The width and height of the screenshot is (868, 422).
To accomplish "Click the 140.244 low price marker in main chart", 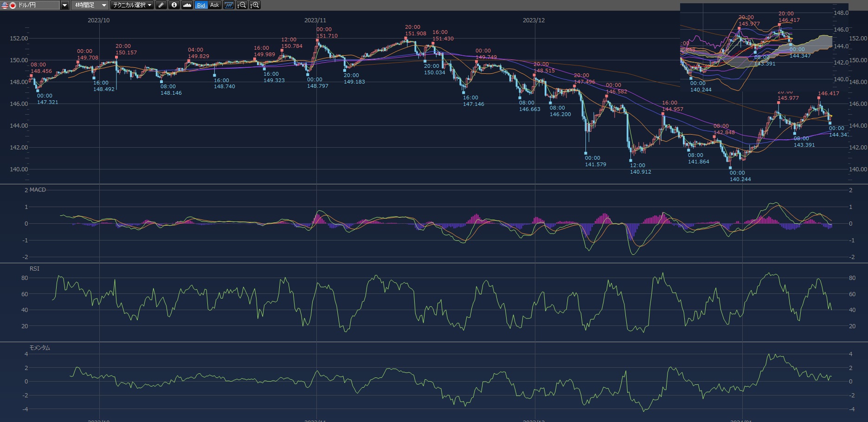I will (740, 179).
